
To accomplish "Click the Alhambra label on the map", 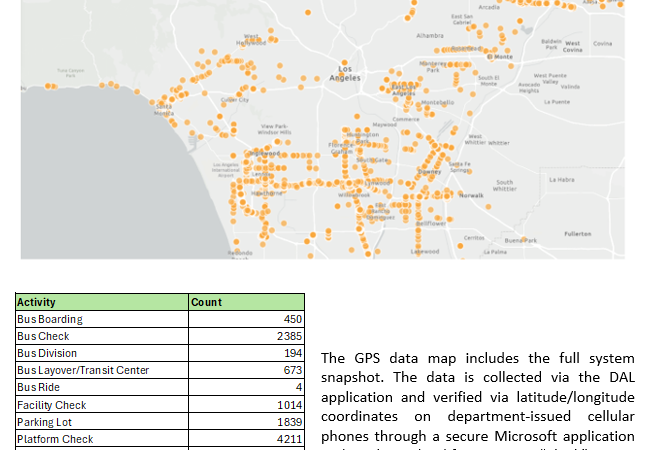I will click(x=429, y=35).
